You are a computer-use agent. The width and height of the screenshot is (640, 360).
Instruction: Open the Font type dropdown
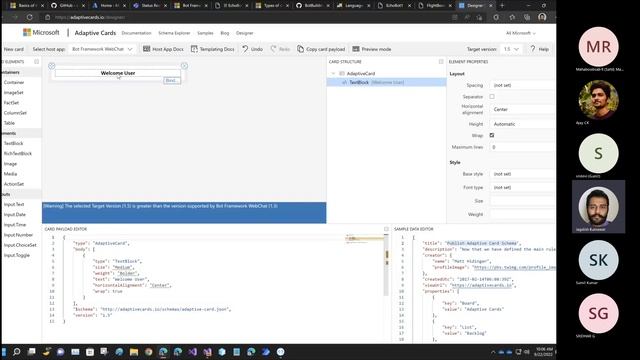pyautogui.click(x=522, y=187)
